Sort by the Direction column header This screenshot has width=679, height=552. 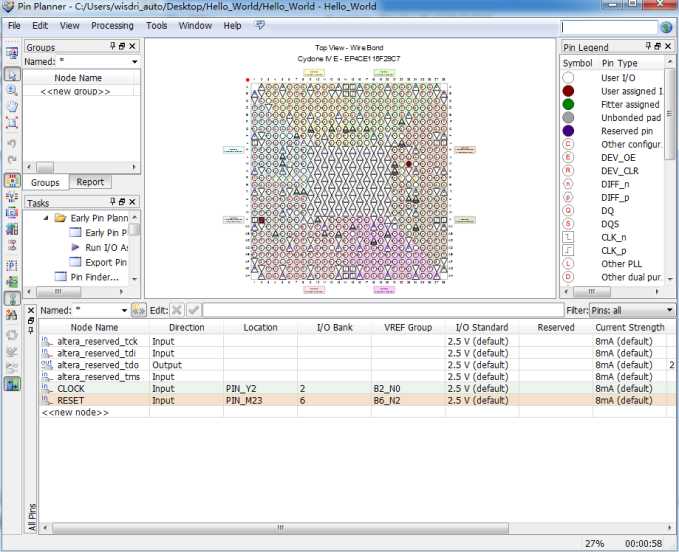pos(186,327)
